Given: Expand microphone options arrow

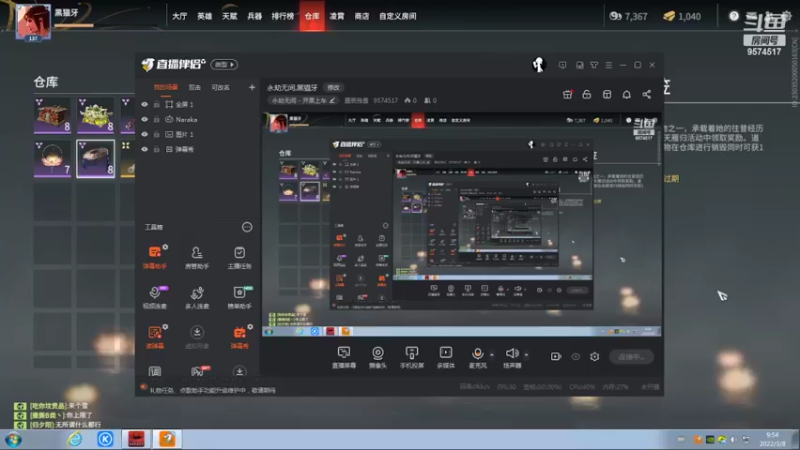Looking at the screenshot, I should 492,355.
